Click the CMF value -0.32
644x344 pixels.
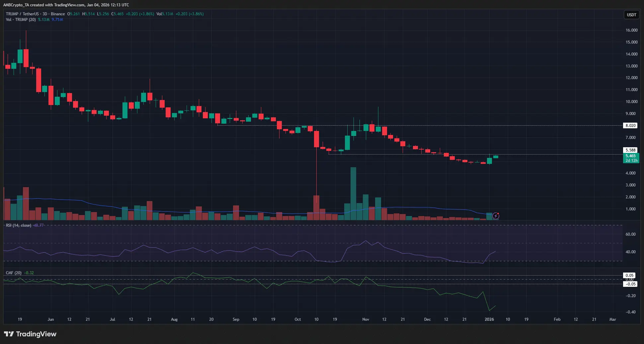click(x=30, y=273)
